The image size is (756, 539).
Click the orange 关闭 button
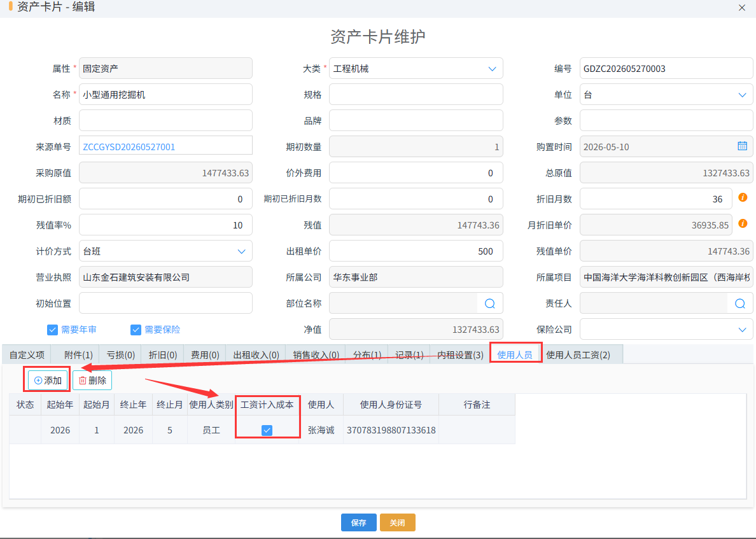coord(397,522)
